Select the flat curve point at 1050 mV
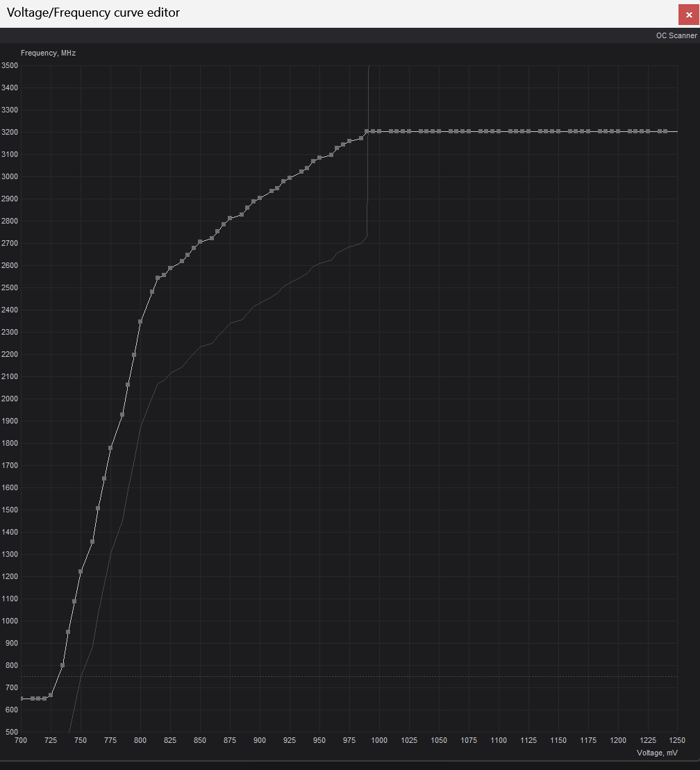 point(439,131)
